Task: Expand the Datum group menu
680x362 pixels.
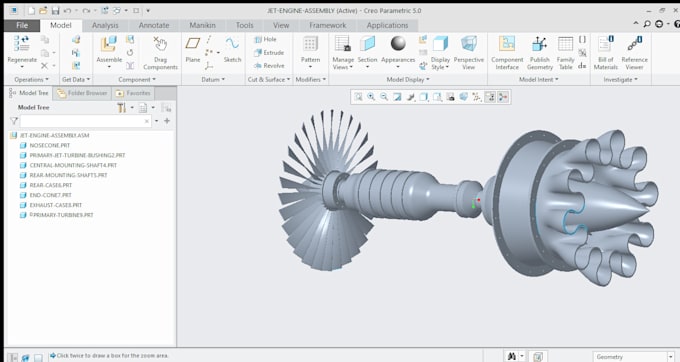Action: [x=213, y=80]
